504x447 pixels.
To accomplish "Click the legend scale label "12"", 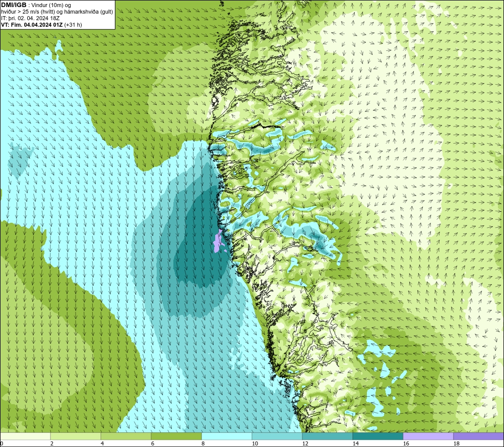I will coord(305,443).
